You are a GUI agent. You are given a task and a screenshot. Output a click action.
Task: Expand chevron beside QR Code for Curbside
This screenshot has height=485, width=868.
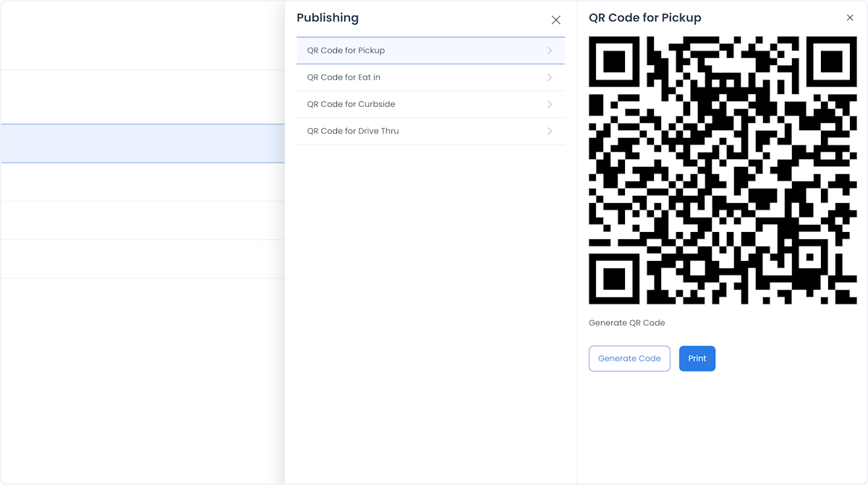point(550,104)
